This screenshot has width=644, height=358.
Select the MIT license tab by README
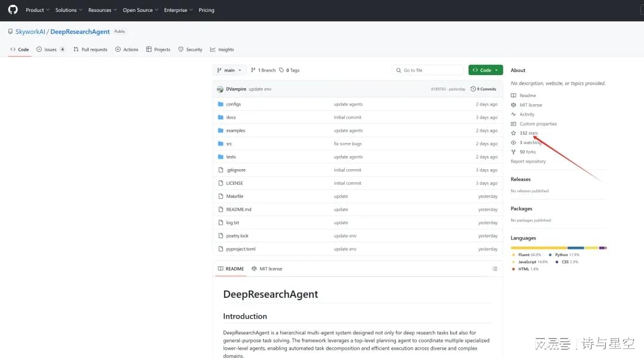(x=267, y=269)
